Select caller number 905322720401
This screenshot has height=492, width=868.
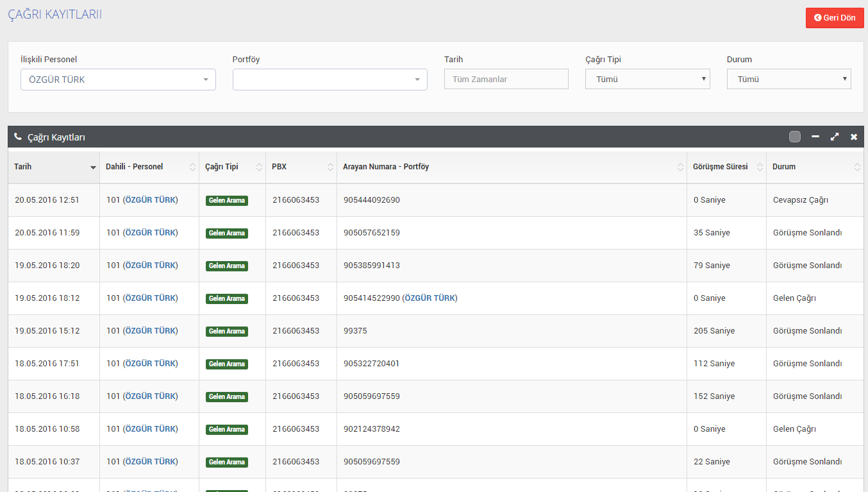click(x=372, y=364)
